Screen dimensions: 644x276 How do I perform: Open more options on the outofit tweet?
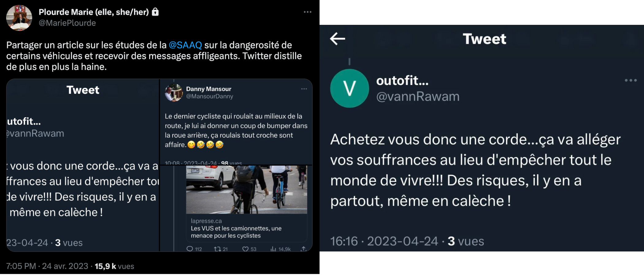point(631,80)
